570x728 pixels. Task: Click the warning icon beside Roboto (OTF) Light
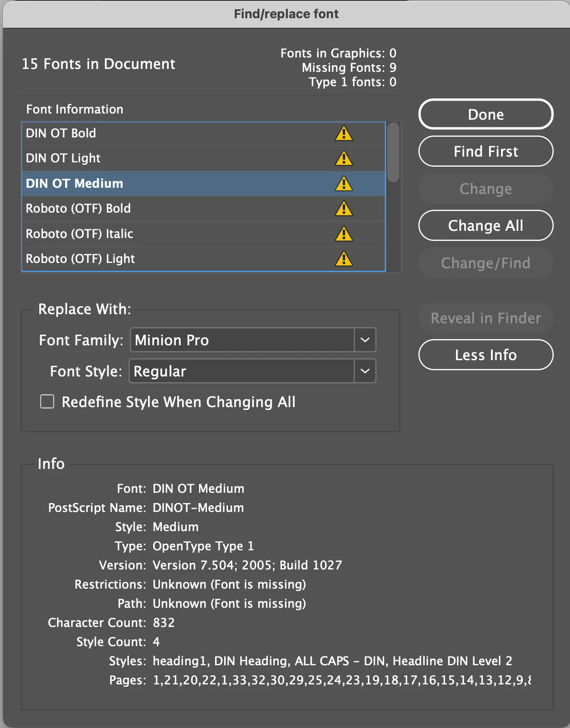(343, 259)
